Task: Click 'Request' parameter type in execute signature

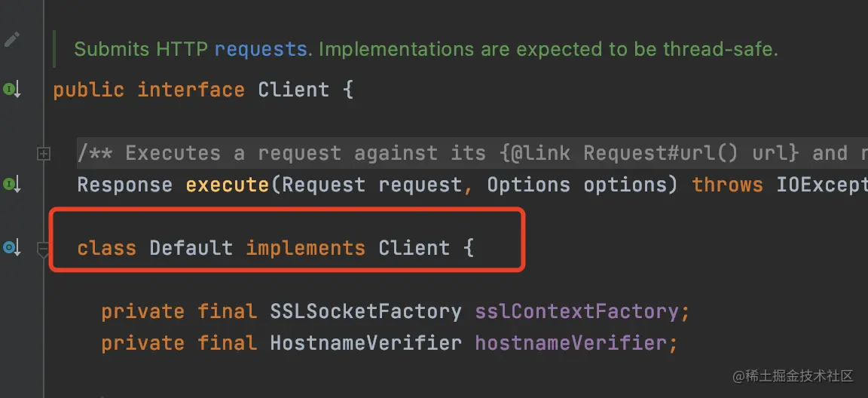Action: click(324, 185)
